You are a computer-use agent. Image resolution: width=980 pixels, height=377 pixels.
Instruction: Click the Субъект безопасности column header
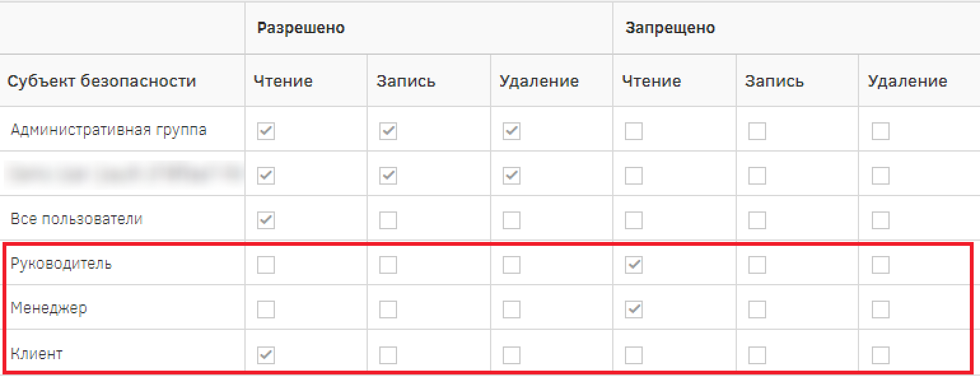tap(102, 82)
